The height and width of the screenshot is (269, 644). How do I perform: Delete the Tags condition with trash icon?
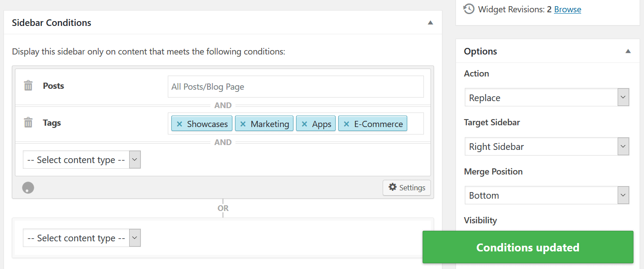tap(28, 123)
